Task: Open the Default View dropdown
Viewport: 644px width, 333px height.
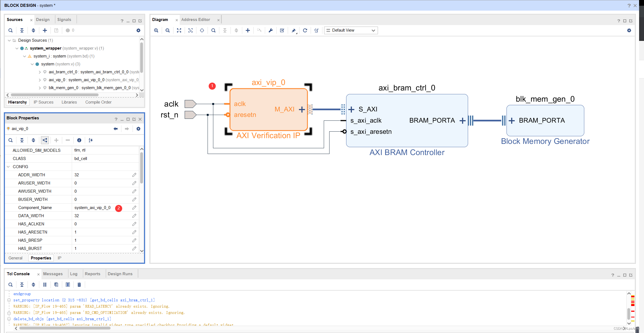Action: pyautogui.click(x=351, y=30)
